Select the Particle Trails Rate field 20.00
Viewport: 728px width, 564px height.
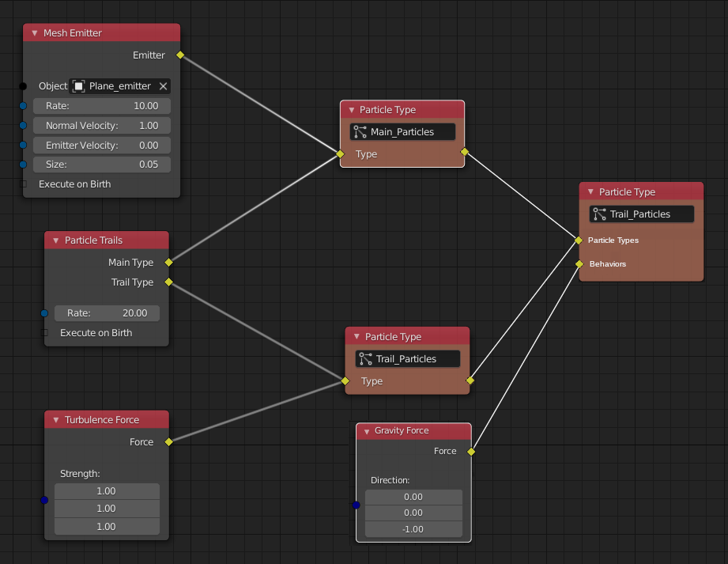(x=107, y=313)
